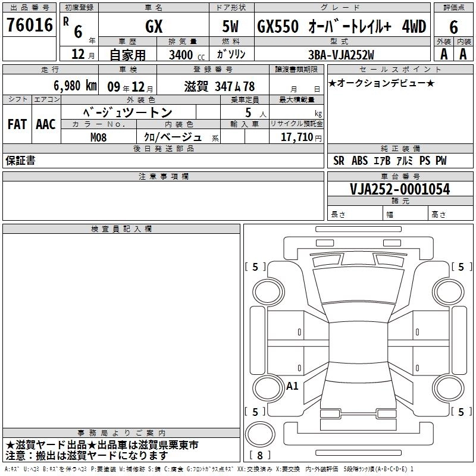The image size is (476, 476).
Task: Click door type 5W
Action: click(x=230, y=26)
